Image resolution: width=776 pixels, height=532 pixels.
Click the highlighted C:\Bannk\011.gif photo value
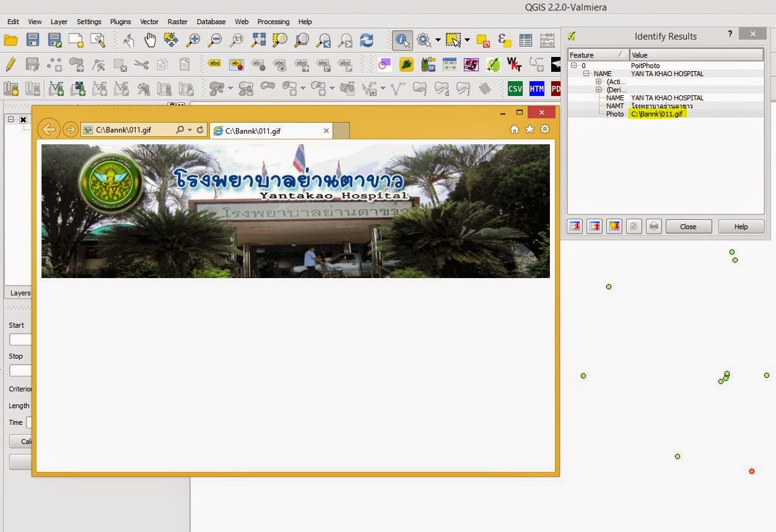point(656,114)
